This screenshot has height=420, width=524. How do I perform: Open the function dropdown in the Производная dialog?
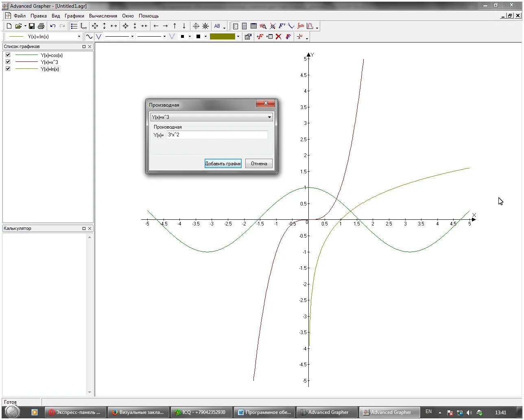click(x=269, y=117)
